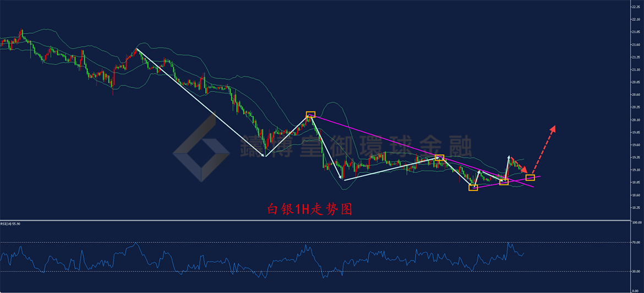Image resolution: width=644 pixels, height=293 pixels.
Task: Click the 22.10 price axis label
Action: tap(636, 19)
